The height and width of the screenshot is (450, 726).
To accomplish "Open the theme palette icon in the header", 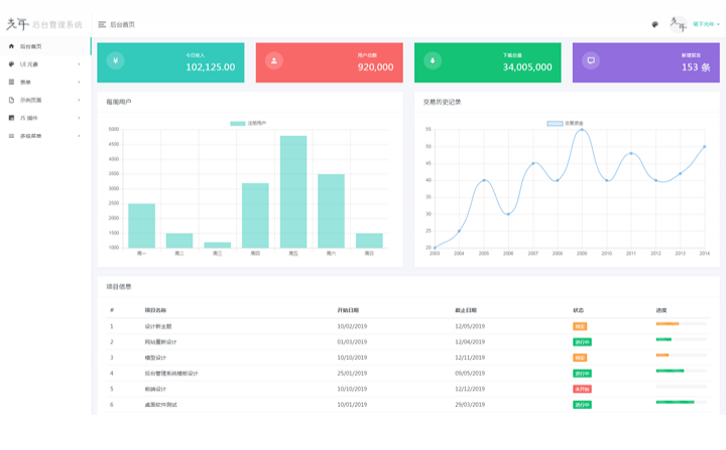I will click(x=655, y=25).
